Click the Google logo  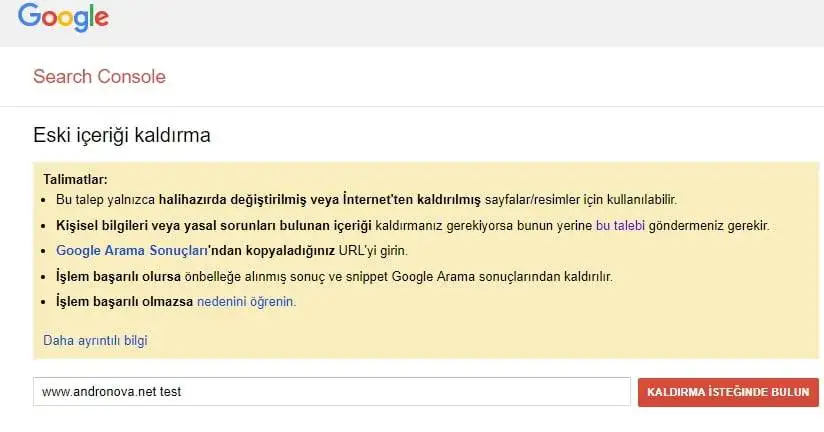[64, 17]
